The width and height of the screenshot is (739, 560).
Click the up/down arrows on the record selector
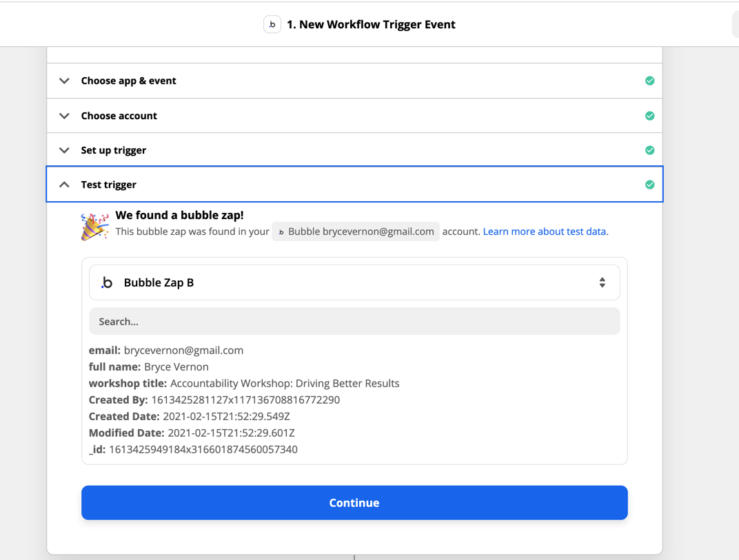coord(602,282)
